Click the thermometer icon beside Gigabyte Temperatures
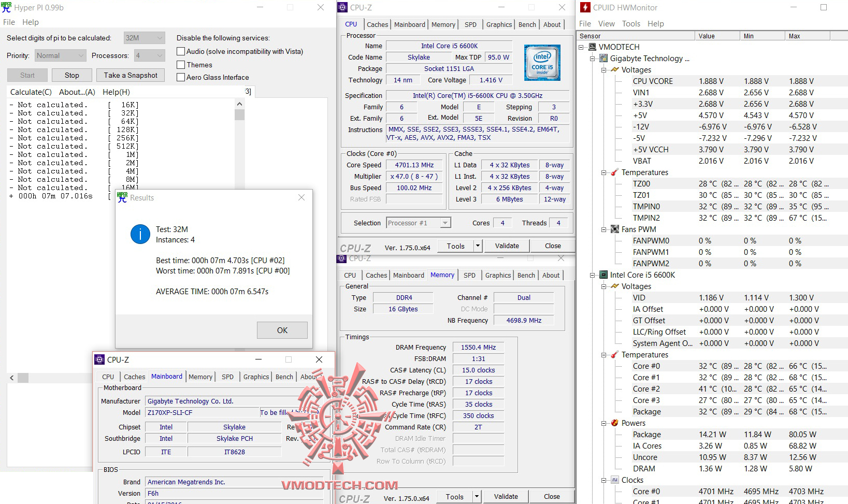848x504 pixels. coord(615,172)
